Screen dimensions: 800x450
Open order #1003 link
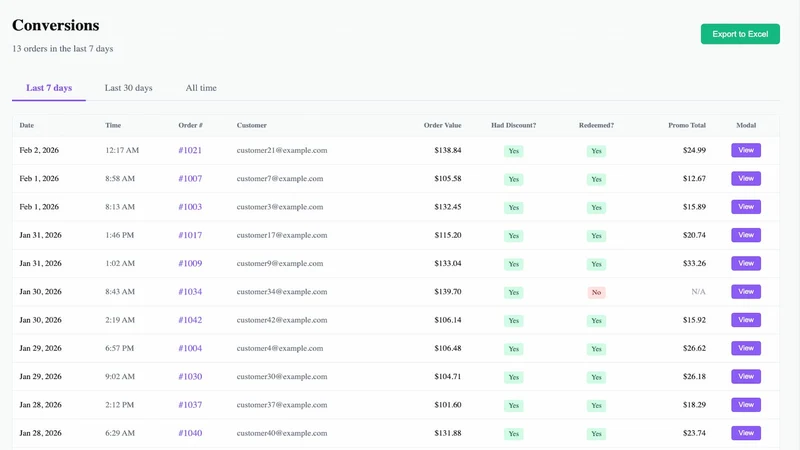pyautogui.click(x=190, y=207)
